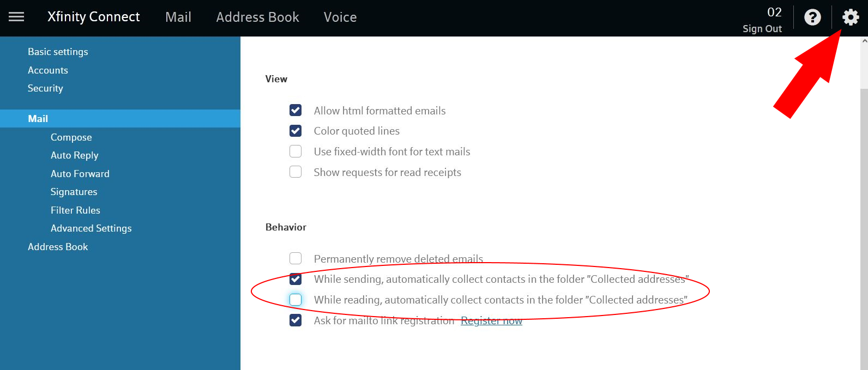Open the hamburger navigation menu
The image size is (868, 370).
(x=16, y=17)
